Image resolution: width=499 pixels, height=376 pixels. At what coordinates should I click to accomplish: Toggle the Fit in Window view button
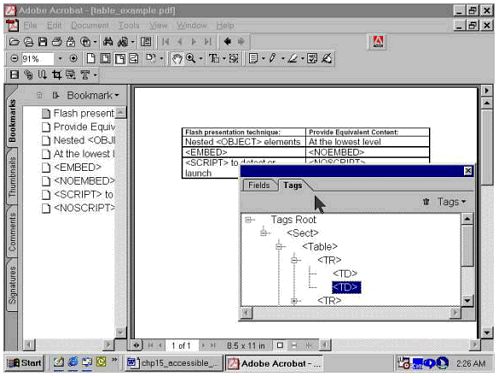point(105,59)
